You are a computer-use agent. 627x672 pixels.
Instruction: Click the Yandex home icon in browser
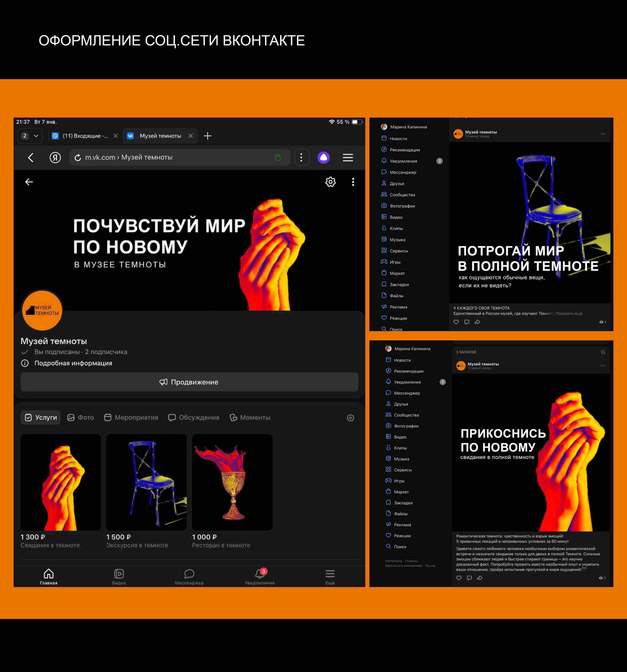(x=55, y=157)
